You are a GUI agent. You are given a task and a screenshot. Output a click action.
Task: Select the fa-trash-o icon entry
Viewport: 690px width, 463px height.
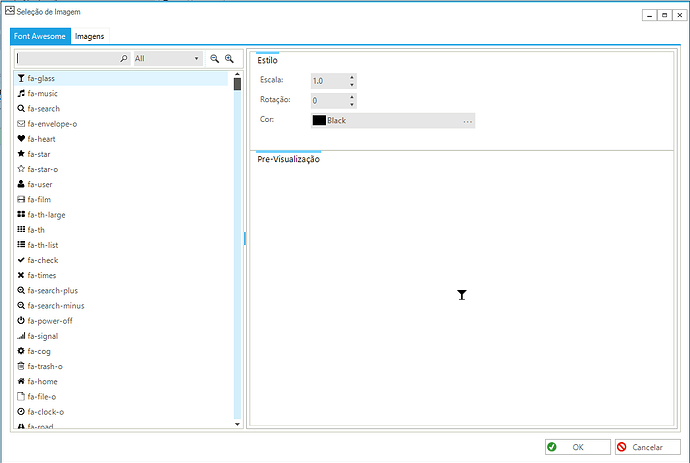[45, 366]
